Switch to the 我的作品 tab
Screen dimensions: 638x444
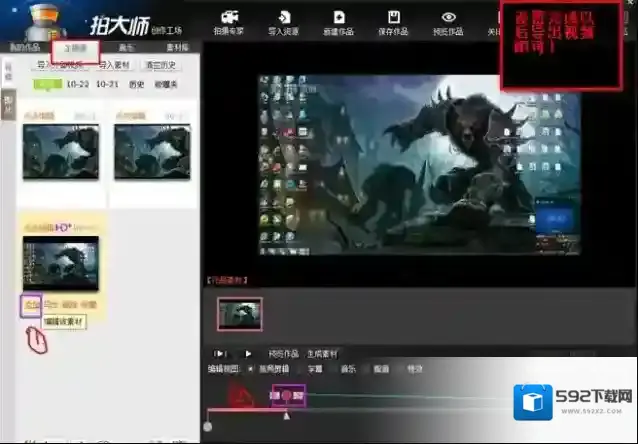(x=24, y=47)
